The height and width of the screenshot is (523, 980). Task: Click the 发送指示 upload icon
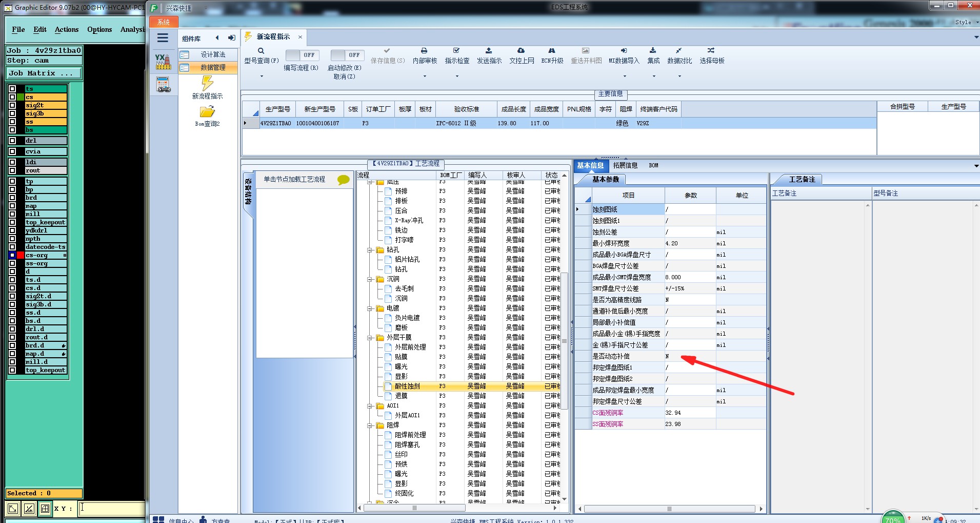pos(489,51)
